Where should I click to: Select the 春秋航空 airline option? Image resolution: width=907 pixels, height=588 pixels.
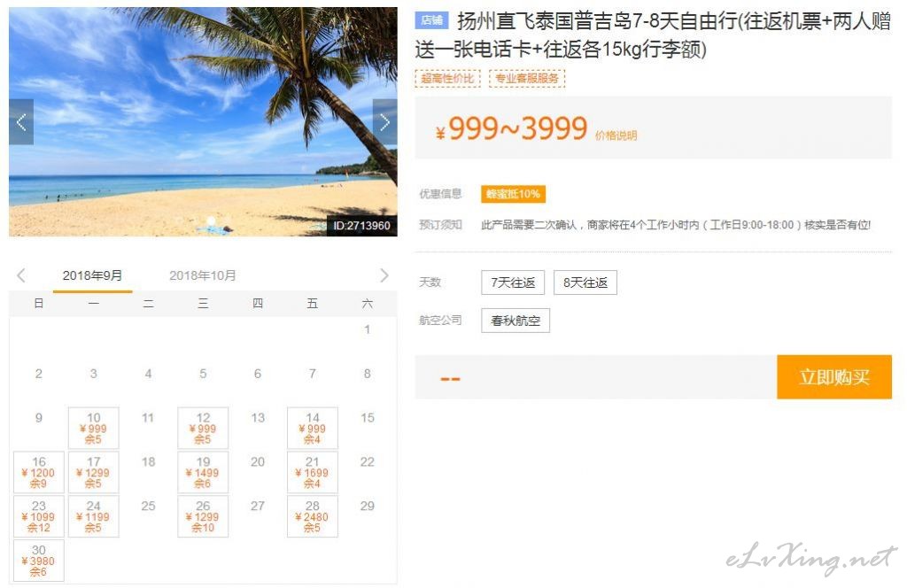coord(516,321)
